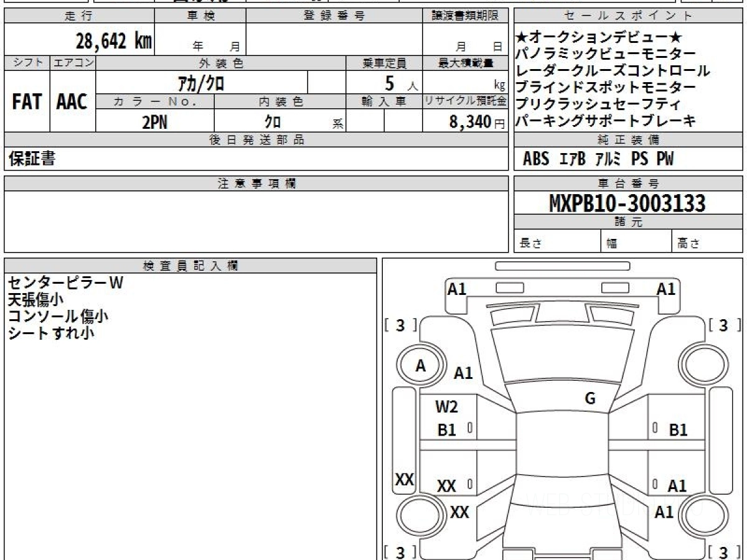This screenshot has height=560, width=747.
Task: Select the アカ/クロ exterior color value
Action: pos(201,82)
